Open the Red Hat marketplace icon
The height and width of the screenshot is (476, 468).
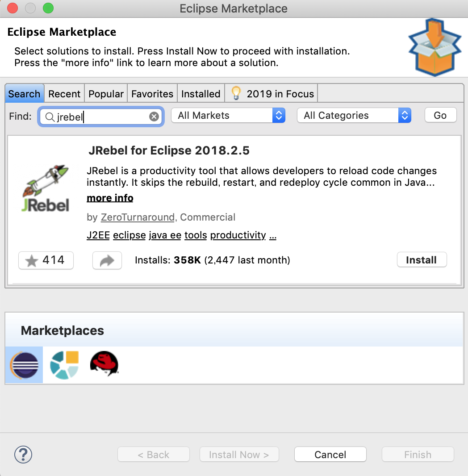tap(104, 364)
